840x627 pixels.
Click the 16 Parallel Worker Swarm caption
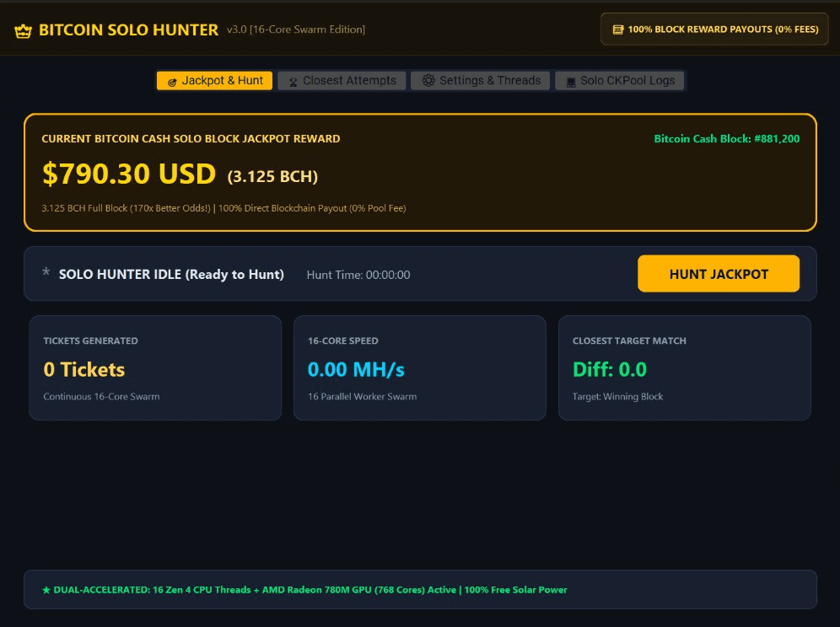pos(362,397)
